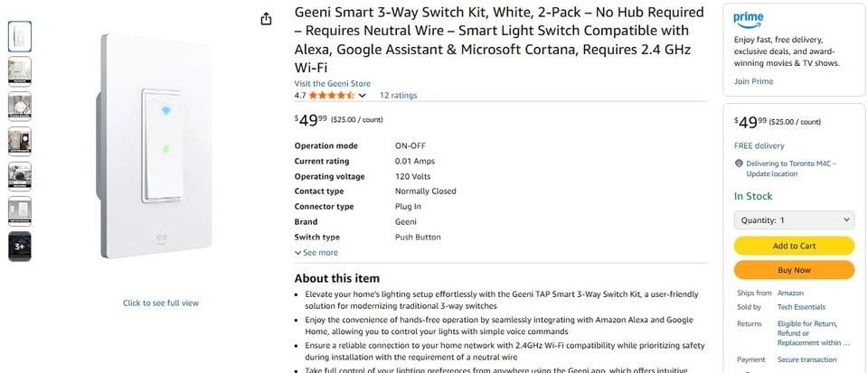Viewport: 868px width, 373px height.
Task: Click the FREE delivery link
Action: 759,145
